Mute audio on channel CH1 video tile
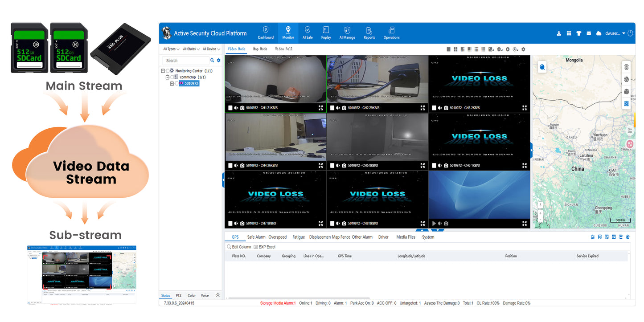The height and width of the screenshot is (322, 644). (x=236, y=108)
